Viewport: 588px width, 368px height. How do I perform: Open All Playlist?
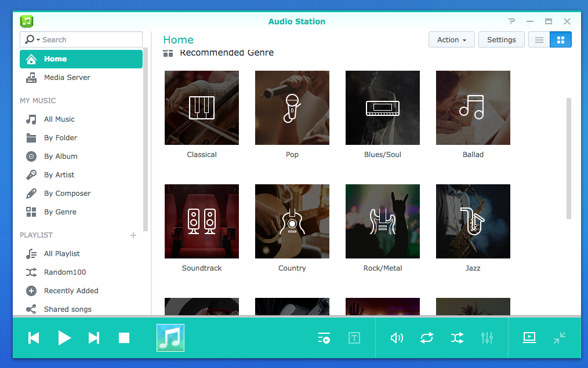coord(81,254)
